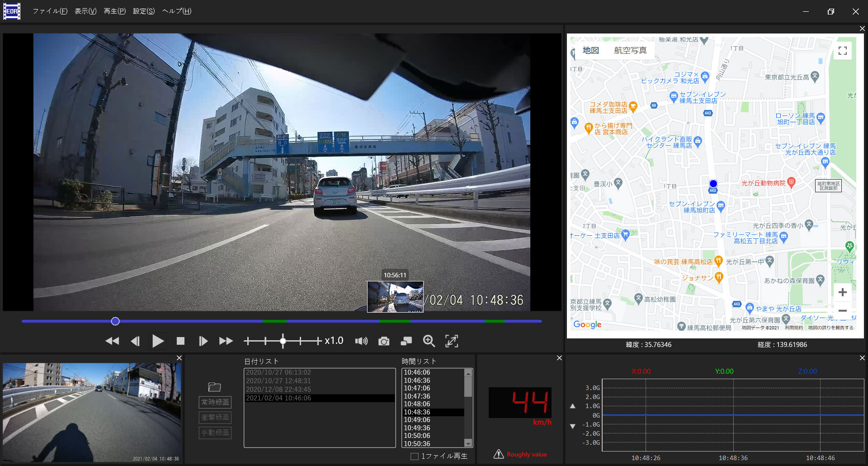The height and width of the screenshot is (466, 868).
Task: Switch camera view with the dual-window icon
Action: pyautogui.click(x=406, y=341)
